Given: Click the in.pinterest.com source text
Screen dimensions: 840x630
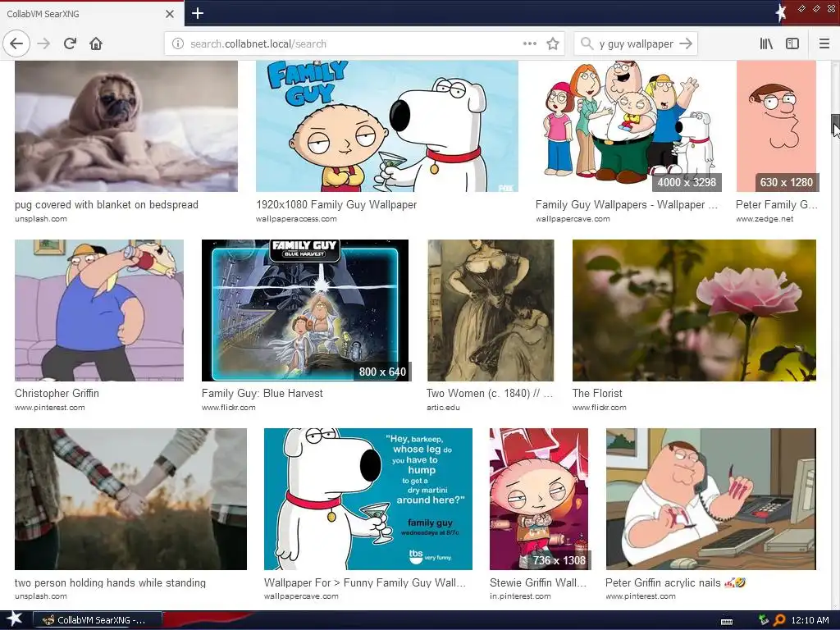Looking at the screenshot, I should coord(519,596).
